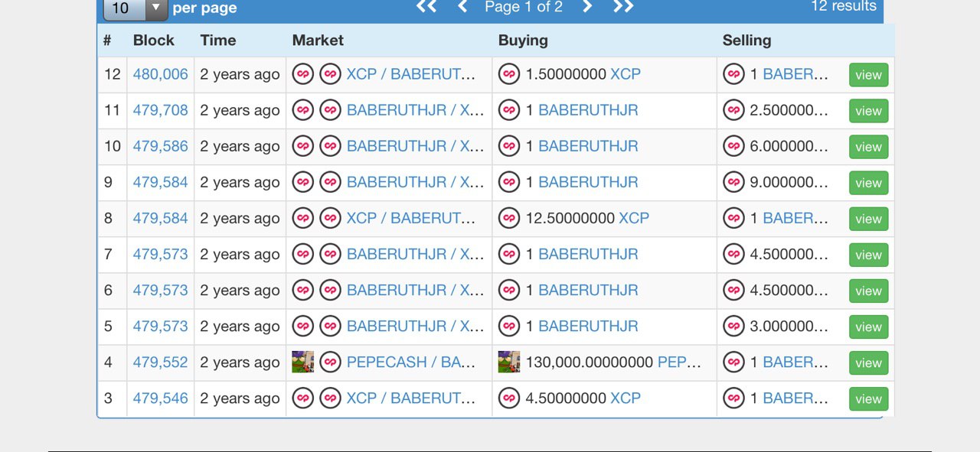Go to the next page arrow
The image size is (980, 452).
click(587, 7)
